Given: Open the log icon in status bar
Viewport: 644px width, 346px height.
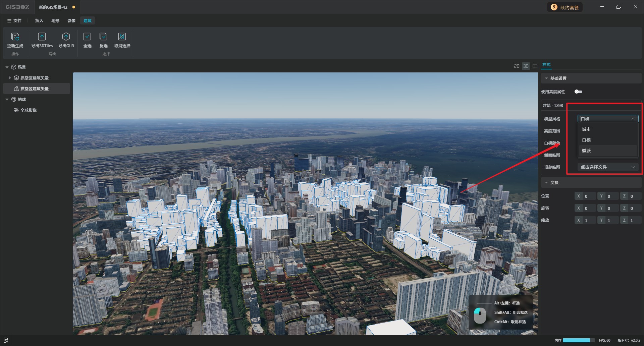Looking at the screenshot, I should tap(5, 340).
